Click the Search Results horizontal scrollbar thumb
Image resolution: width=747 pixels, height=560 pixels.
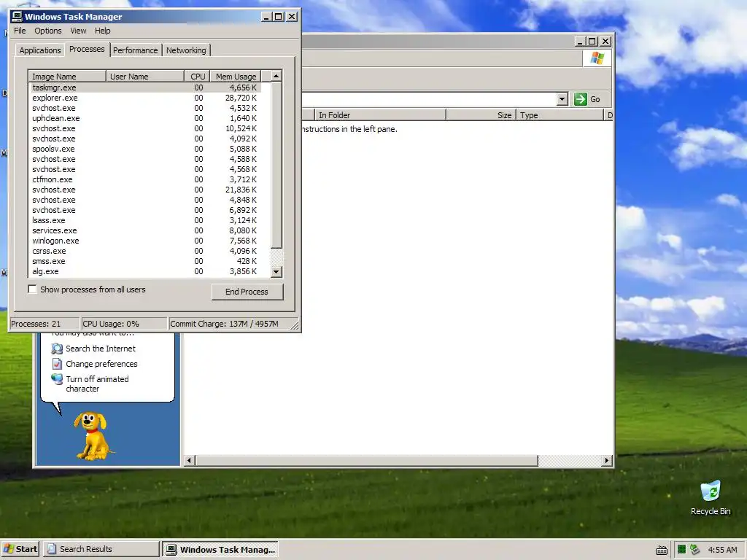366,461
